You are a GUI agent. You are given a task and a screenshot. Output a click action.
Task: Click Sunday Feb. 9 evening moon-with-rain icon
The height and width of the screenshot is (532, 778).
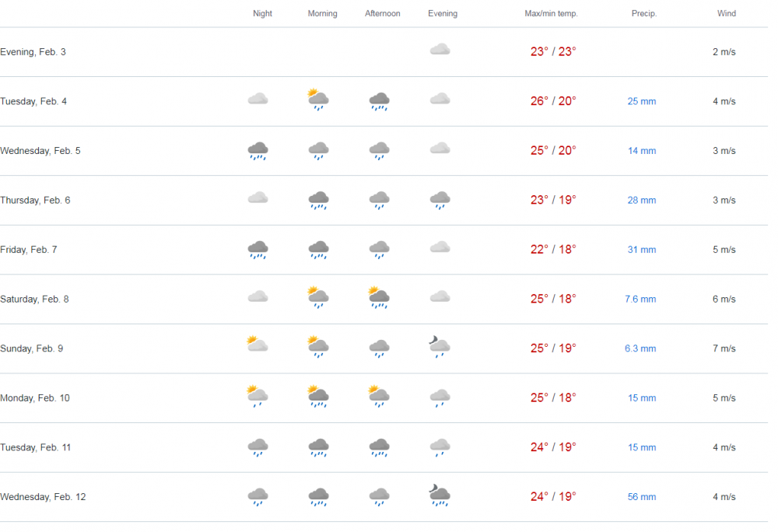pos(439,348)
